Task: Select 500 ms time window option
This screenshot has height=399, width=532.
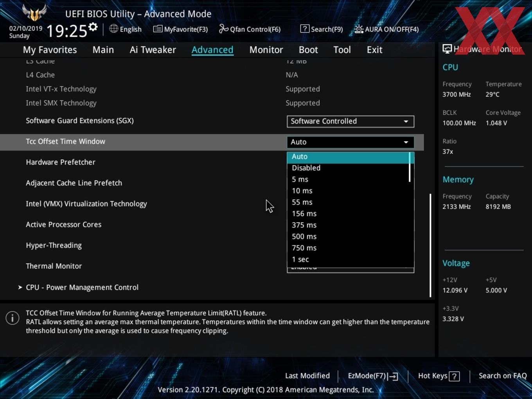Action: [348, 236]
